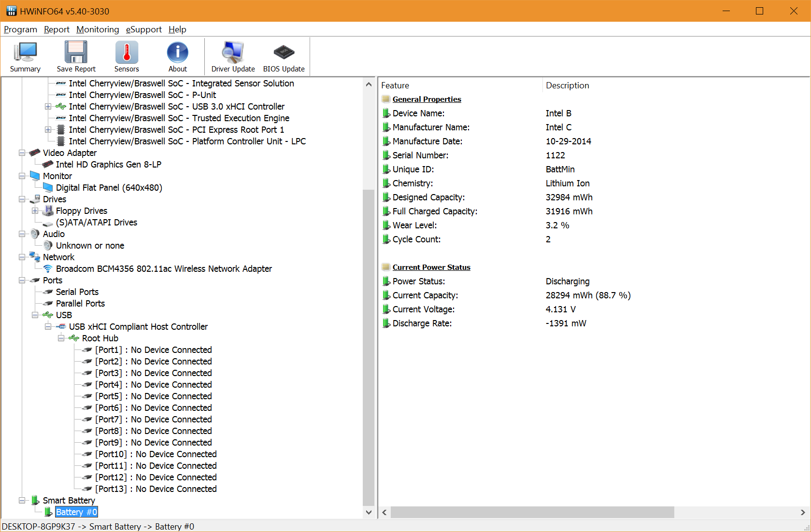Click the Drives category icon
This screenshot has height=532, width=811.
[x=35, y=199]
